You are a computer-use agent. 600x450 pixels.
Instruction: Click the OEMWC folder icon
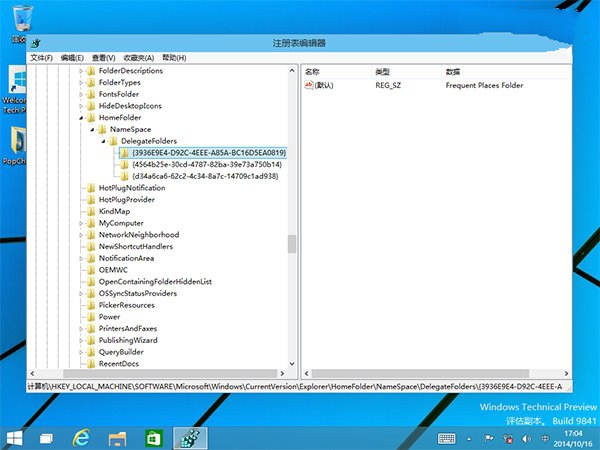point(91,270)
